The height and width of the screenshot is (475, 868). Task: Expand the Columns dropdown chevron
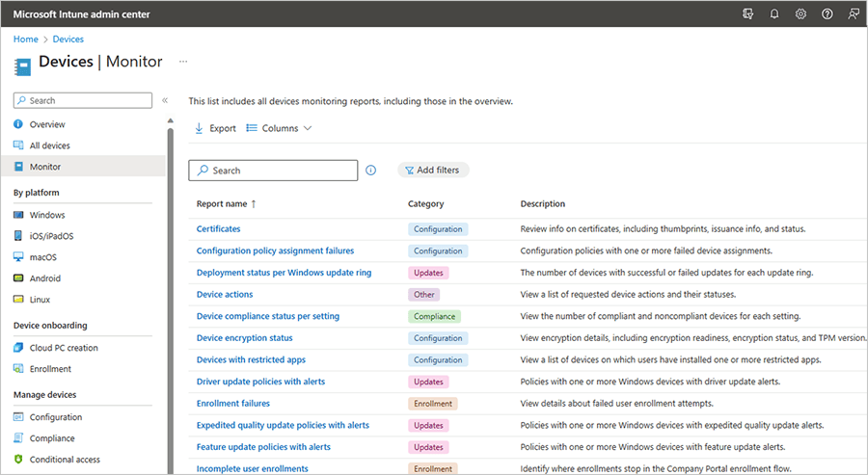(308, 128)
